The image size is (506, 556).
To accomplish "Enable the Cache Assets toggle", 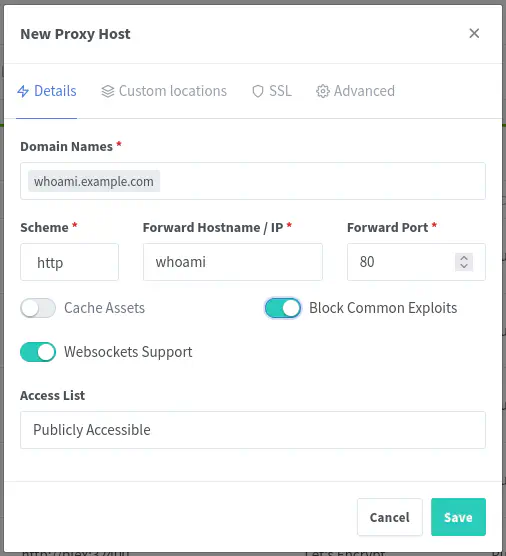I will coord(38,308).
